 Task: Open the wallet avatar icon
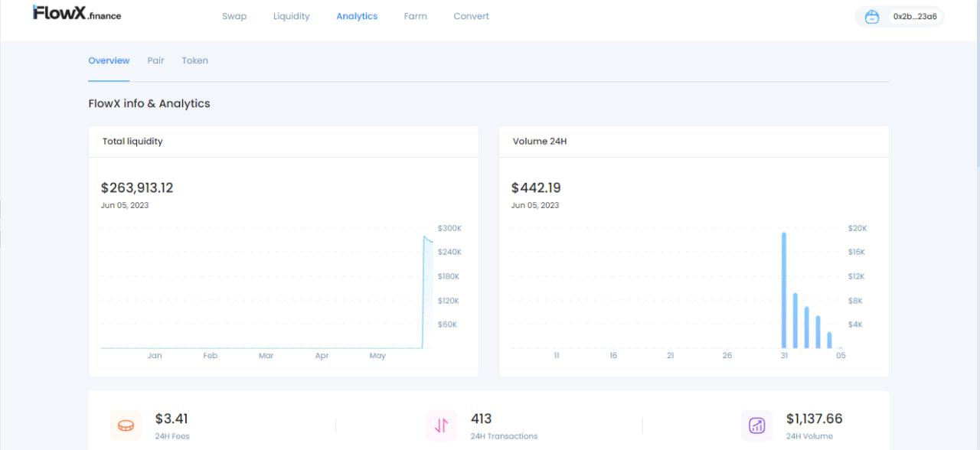[x=872, y=17]
